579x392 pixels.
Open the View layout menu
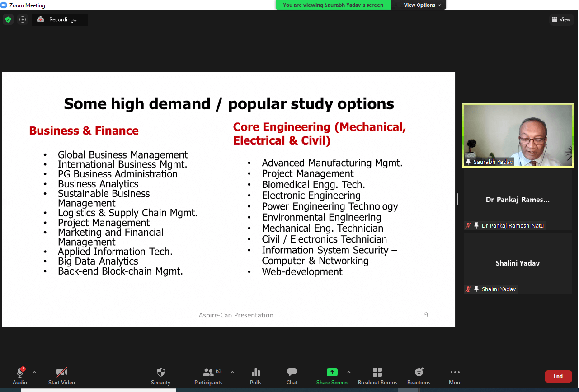561,19
